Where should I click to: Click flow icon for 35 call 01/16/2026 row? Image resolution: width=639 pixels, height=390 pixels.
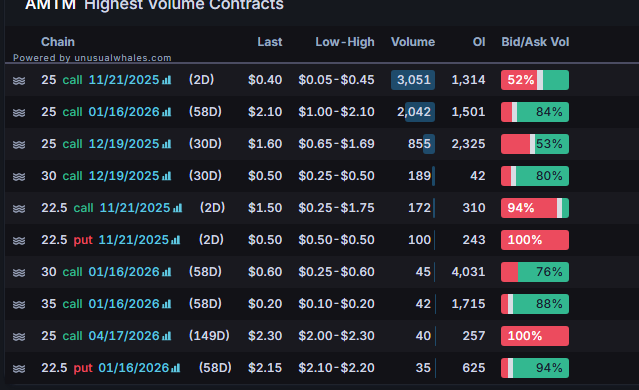[19, 304]
